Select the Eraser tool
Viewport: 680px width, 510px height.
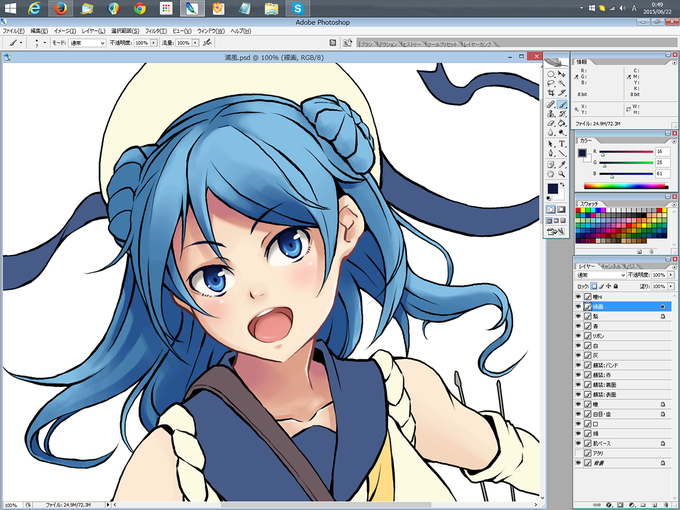551,123
